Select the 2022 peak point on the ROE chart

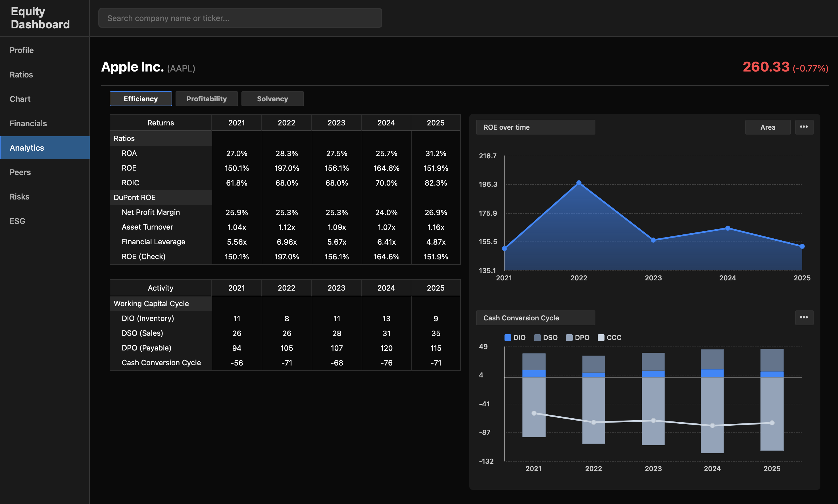point(579,182)
